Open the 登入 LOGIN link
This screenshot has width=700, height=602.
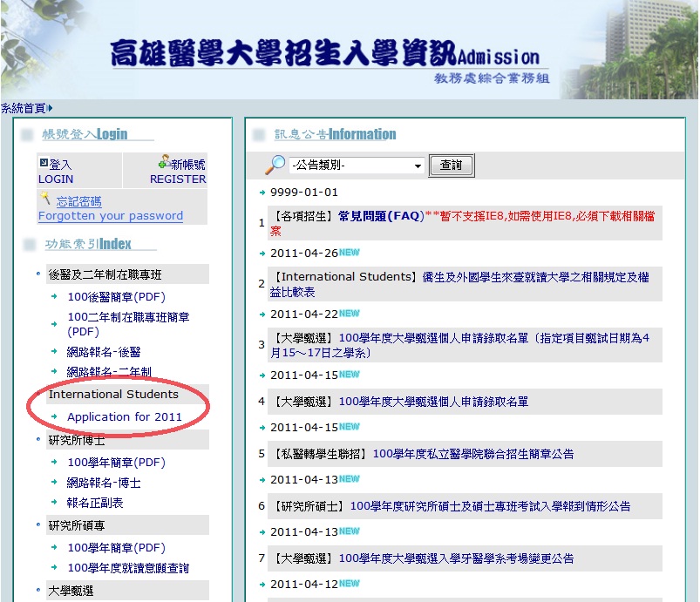56,172
